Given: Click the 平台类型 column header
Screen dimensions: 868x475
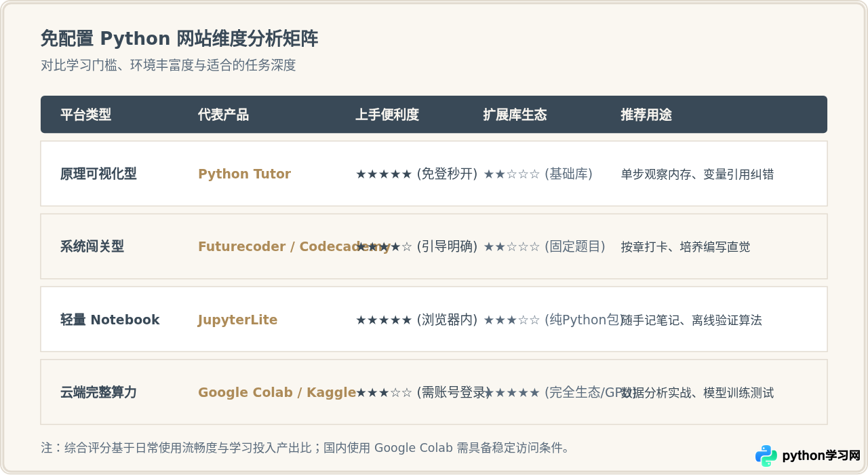Looking at the screenshot, I should (x=85, y=115).
